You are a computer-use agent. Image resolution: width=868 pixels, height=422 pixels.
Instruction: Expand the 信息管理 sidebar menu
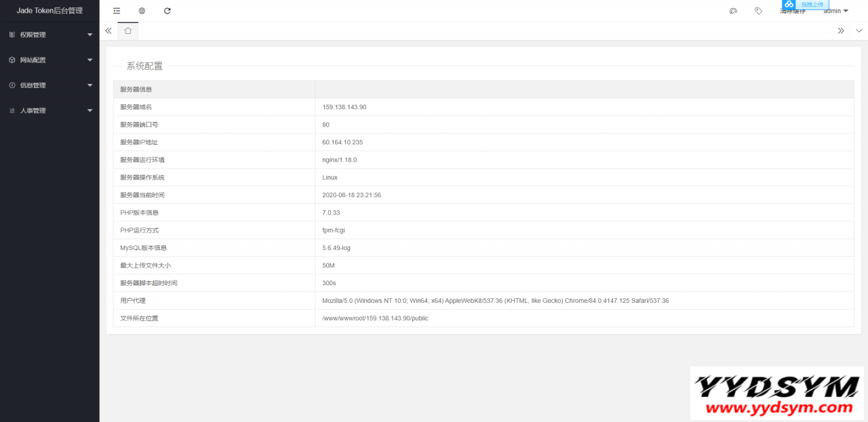(50, 85)
